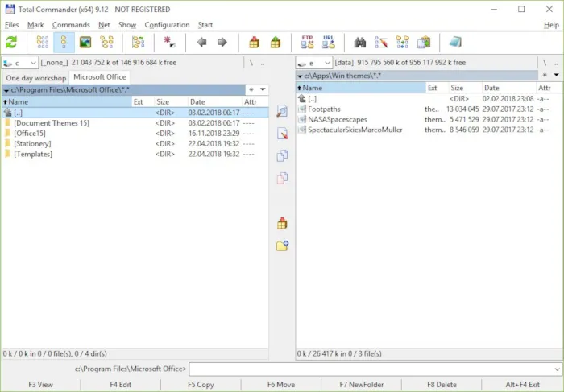Enable thumbnail view icon in toolbar
Viewport: 564px width, 392px height.
pyautogui.click(x=85, y=43)
